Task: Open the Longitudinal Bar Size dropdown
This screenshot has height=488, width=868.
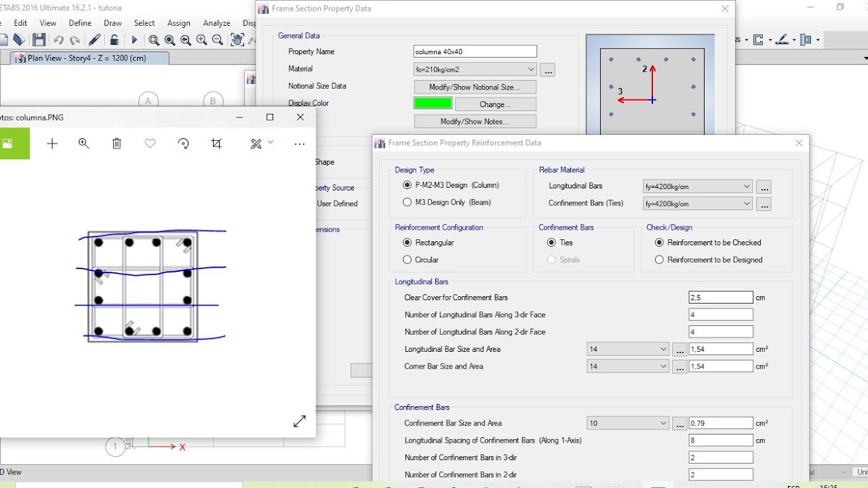Action: (x=628, y=349)
